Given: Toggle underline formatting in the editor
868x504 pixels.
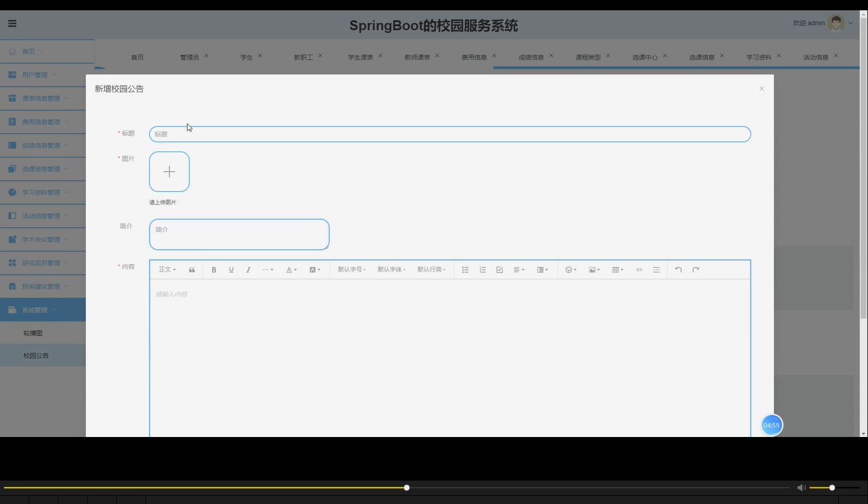Looking at the screenshot, I should click(231, 270).
